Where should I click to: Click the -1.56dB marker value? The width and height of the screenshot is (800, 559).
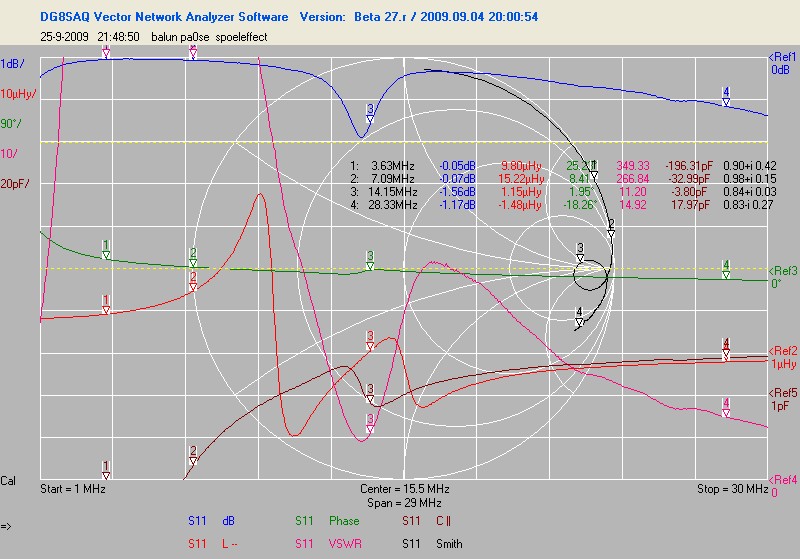point(457,192)
